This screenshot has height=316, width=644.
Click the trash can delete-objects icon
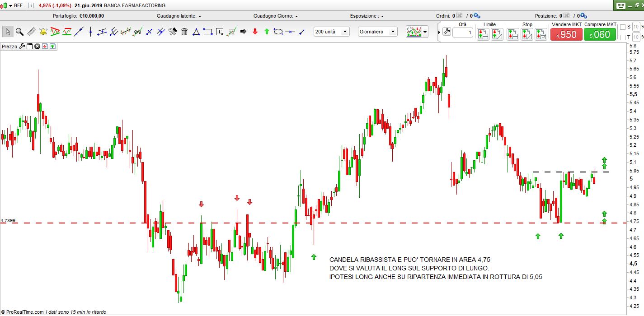point(184,32)
